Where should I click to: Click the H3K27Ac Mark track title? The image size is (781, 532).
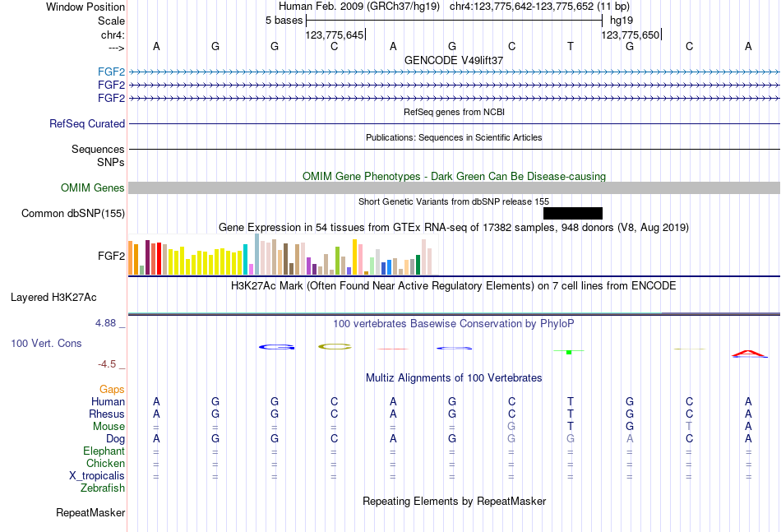pos(454,286)
